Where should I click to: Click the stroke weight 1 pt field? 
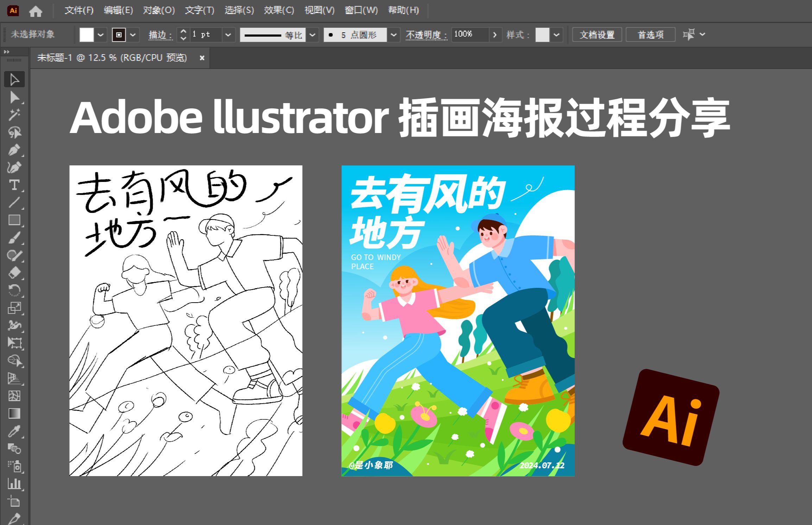(206, 35)
